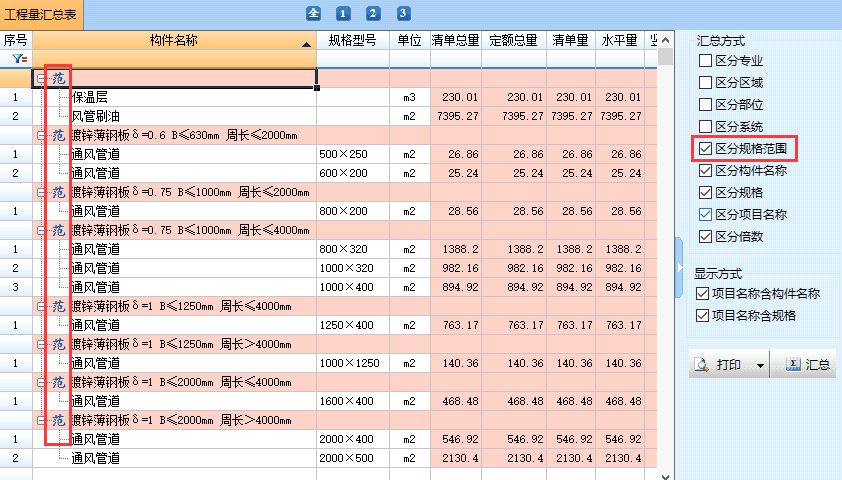The image size is (842, 480).
Task: Collapse the first 范 group tree node
Action: pyautogui.click(x=40, y=78)
